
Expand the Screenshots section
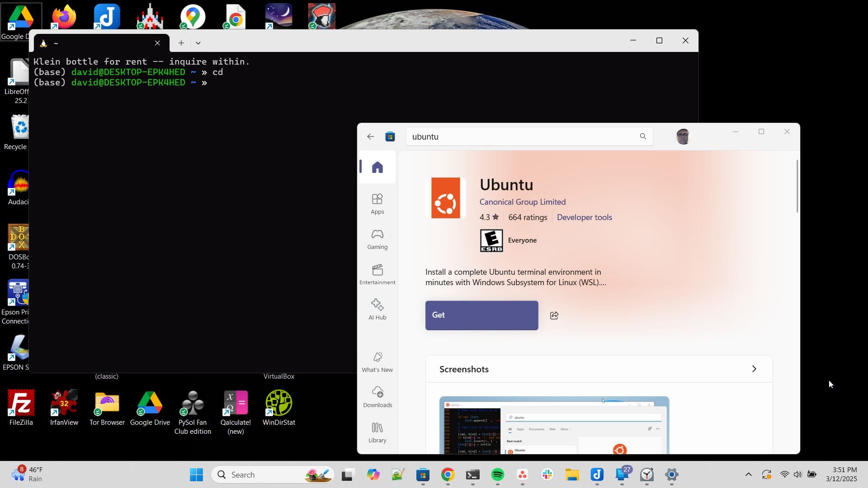point(754,369)
